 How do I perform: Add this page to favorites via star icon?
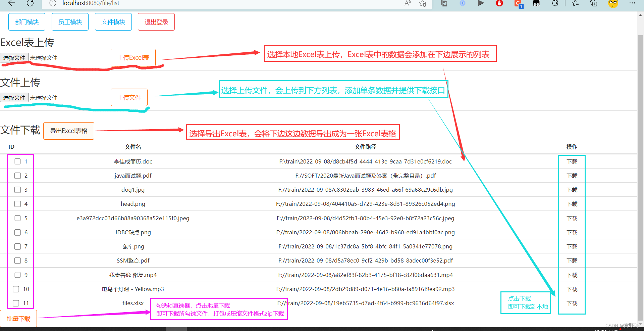point(423,3)
